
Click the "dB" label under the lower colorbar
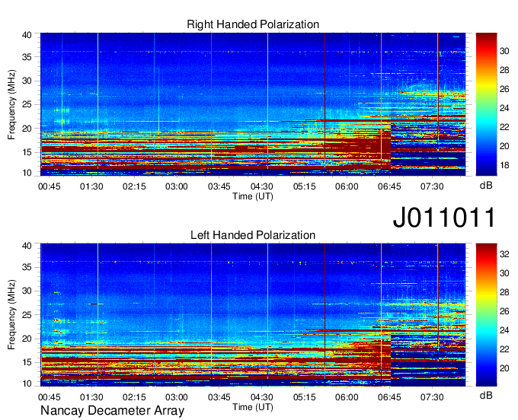click(x=486, y=395)
